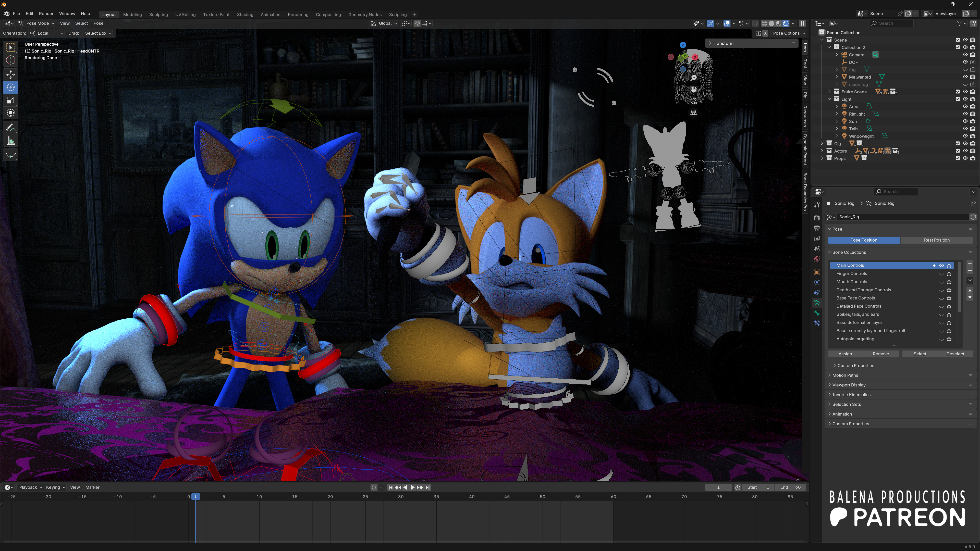Choose the Move tool
Screen dimensions: 980x551
11,74
